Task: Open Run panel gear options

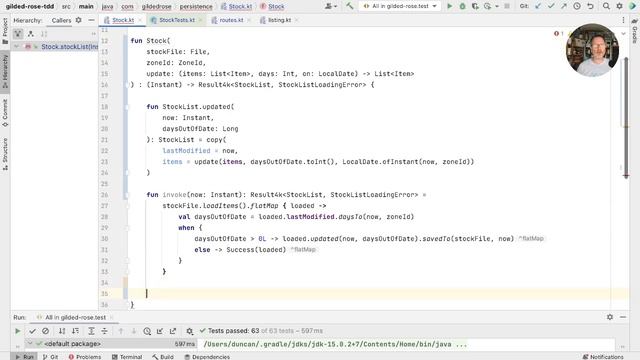Action: [x=610, y=317]
